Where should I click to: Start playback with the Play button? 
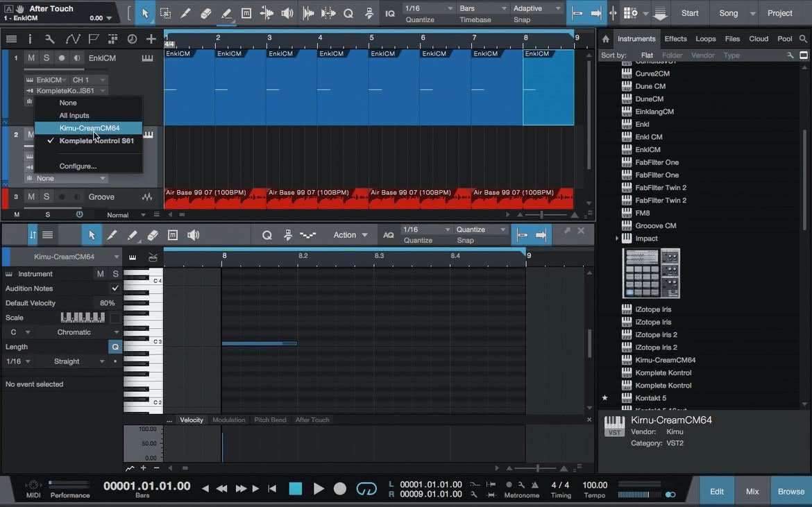coord(319,488)
